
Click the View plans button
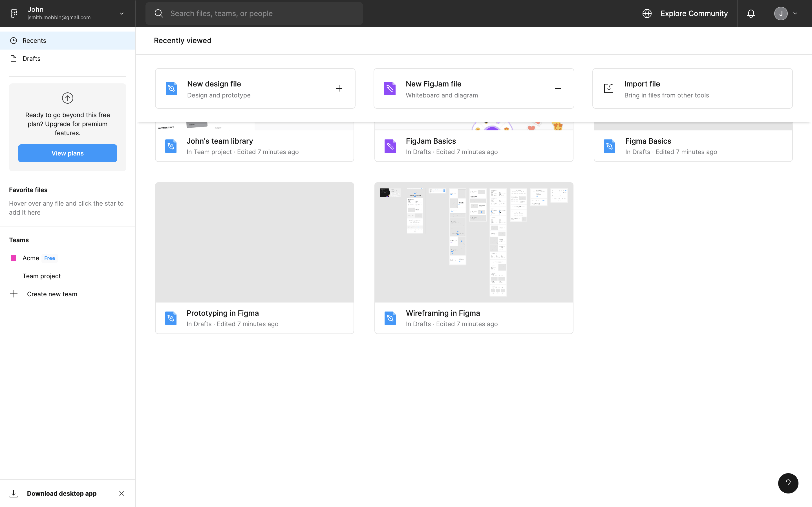click(x=67, y=153)
